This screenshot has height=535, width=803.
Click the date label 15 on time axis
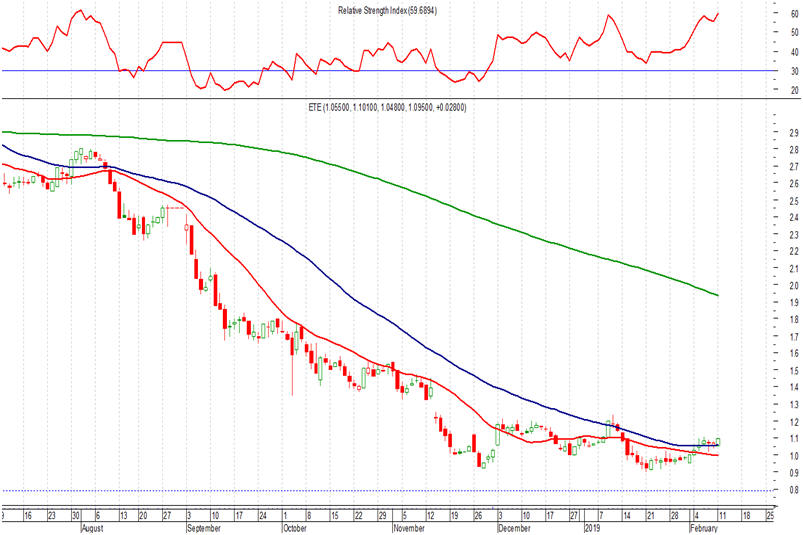point(334,516)
